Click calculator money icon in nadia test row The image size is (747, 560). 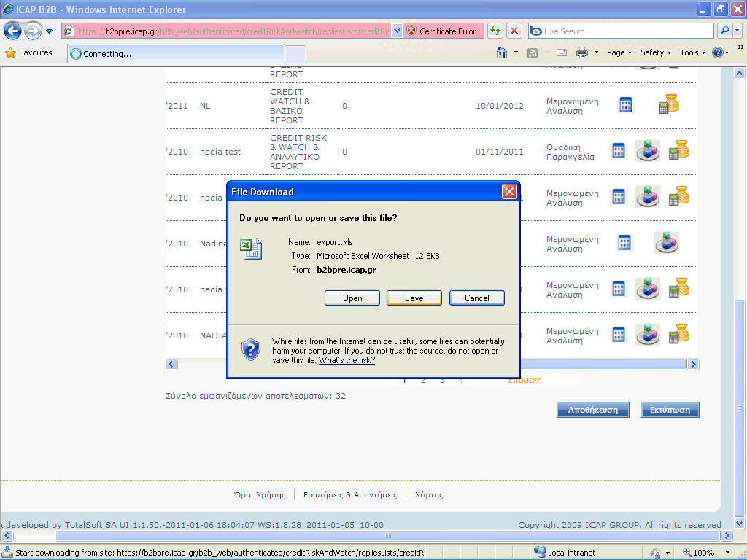679,149
